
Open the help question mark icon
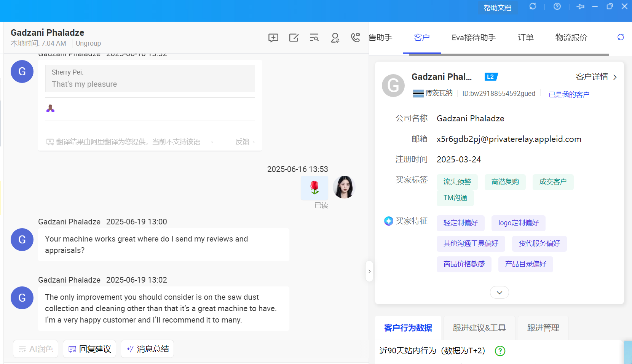(x=557, y=6)
